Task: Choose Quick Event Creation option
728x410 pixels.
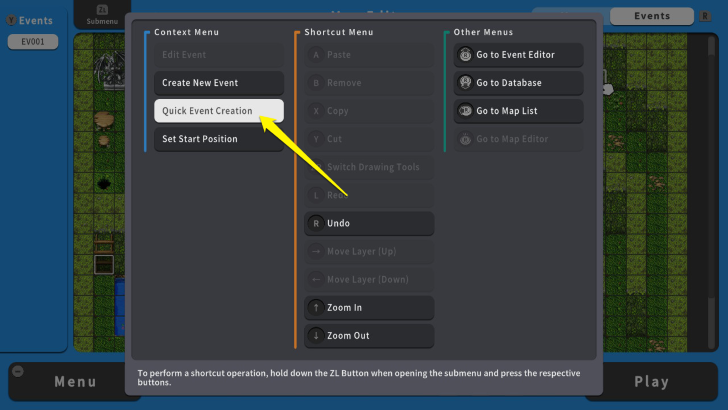Action: [x=219, y=111]
